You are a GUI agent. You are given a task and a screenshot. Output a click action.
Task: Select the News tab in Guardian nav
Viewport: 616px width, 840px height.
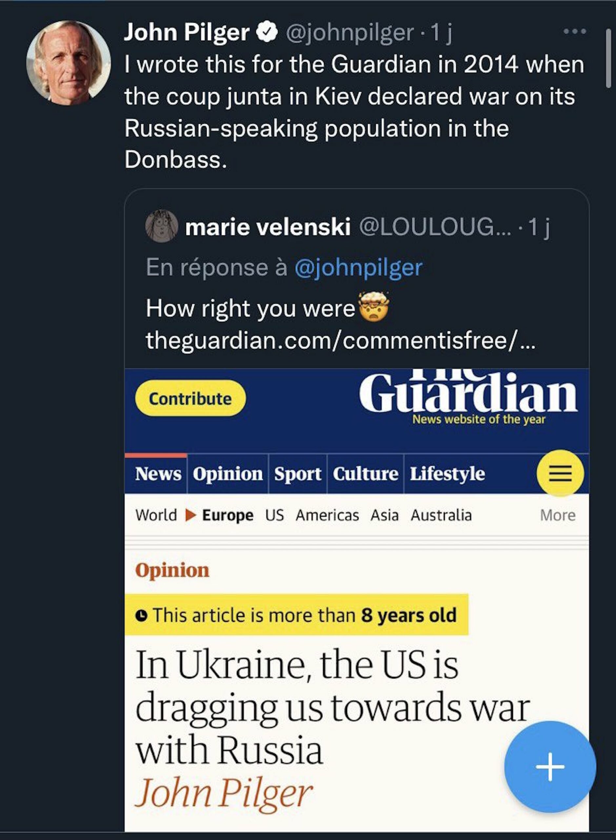point(158,474)
